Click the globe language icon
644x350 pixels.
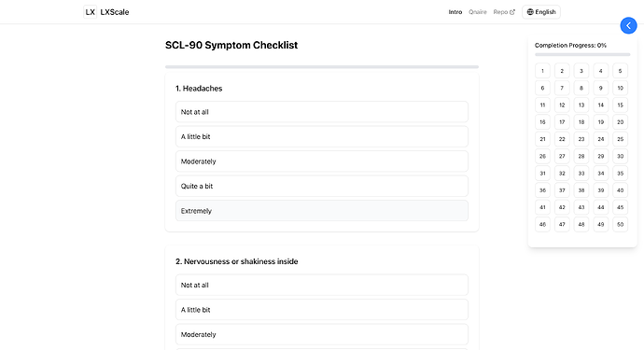[530, 12]
